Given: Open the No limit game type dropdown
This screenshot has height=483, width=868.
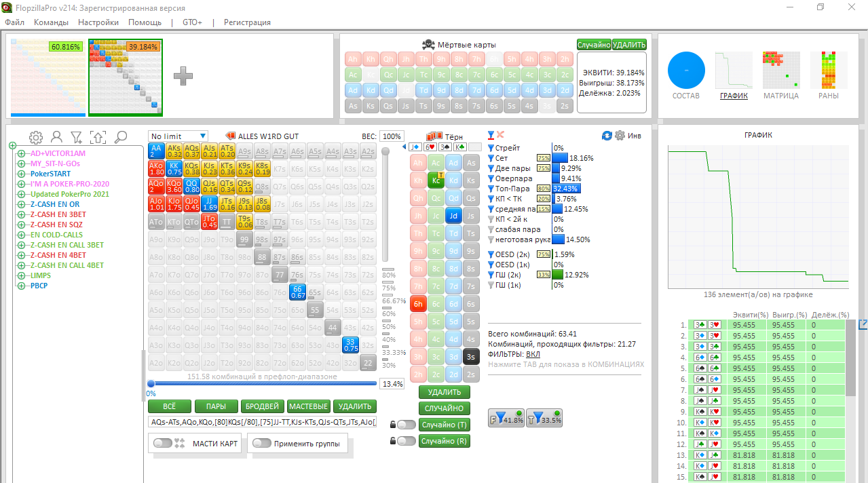Looking at the screenshot, I should 178,136.
